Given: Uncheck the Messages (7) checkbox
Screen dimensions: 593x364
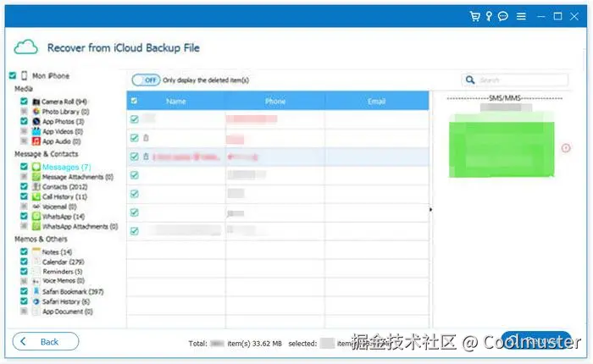Looking at the screenshot, I should (24, 166).
